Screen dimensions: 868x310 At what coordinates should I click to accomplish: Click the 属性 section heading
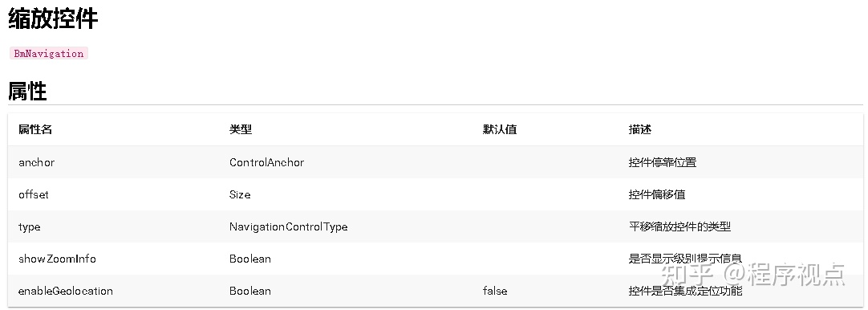[27, 91]
